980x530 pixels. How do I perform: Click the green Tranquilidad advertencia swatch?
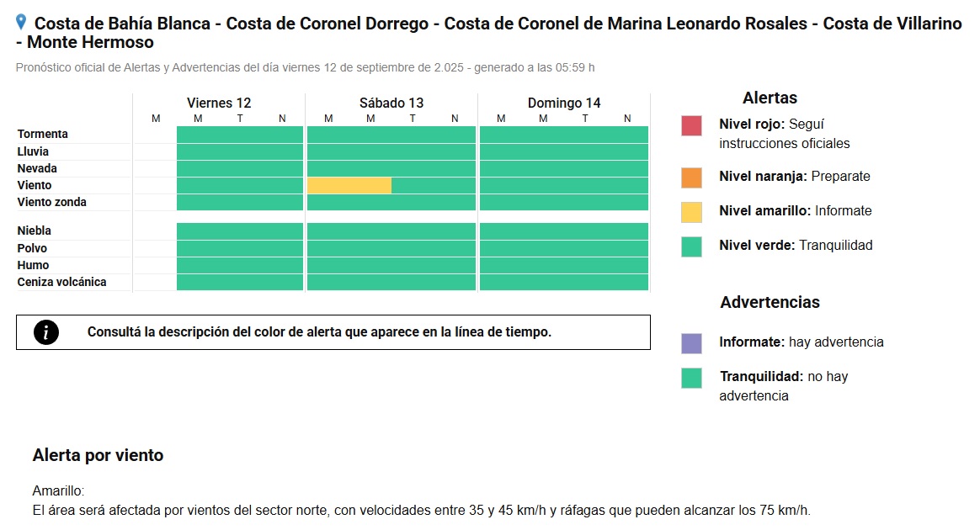point(691,378)
